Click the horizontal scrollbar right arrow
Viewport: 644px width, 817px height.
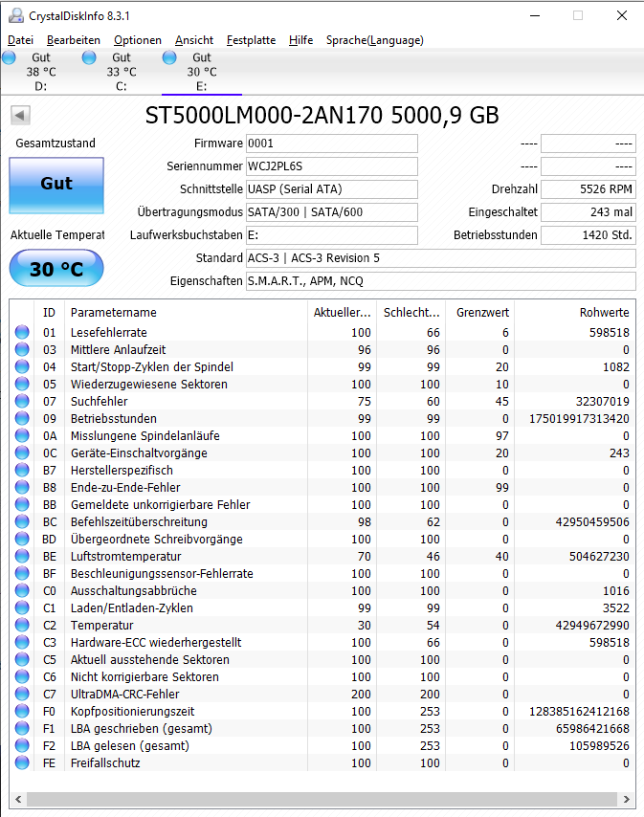click(626, 799)
